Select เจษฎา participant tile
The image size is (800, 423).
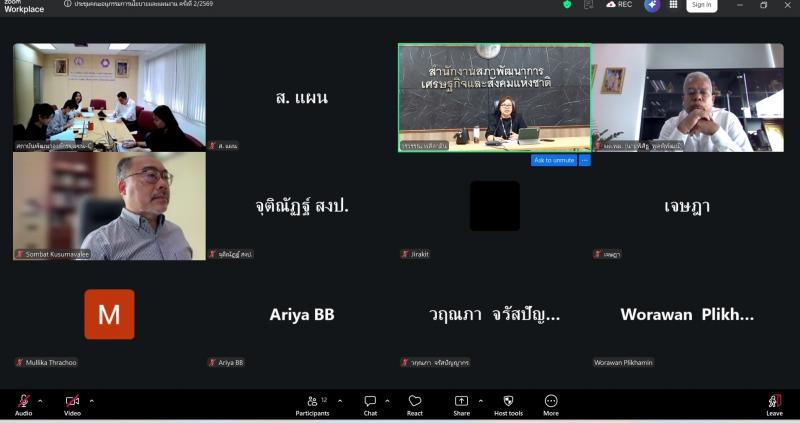[x=688, y=206]
